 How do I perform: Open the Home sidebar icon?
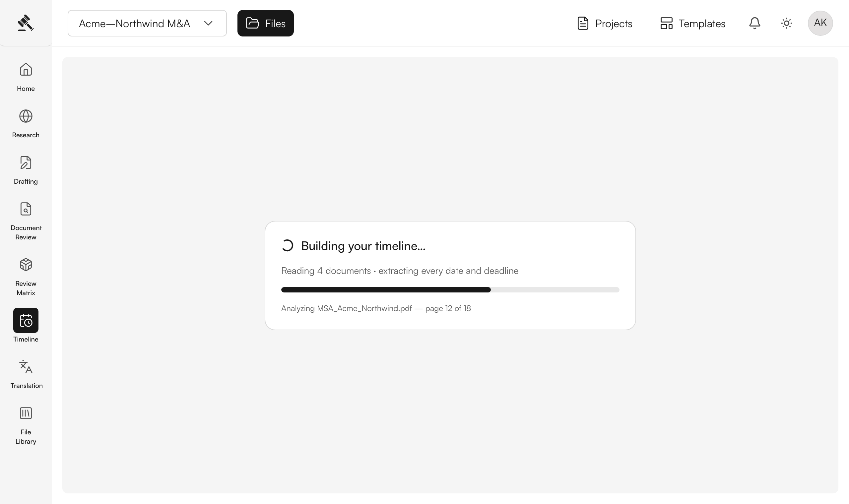pyautogui.click(x=26, y=70)
